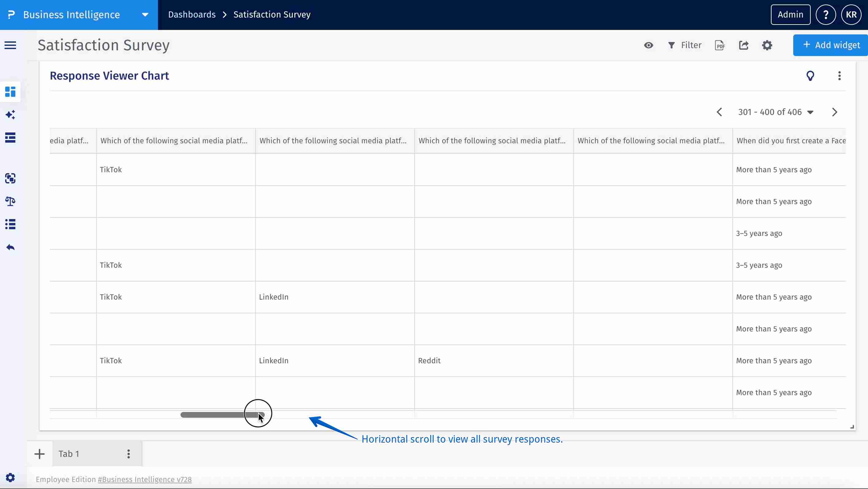Toggle dashboard preview eye icon

(x=648, y=45)
